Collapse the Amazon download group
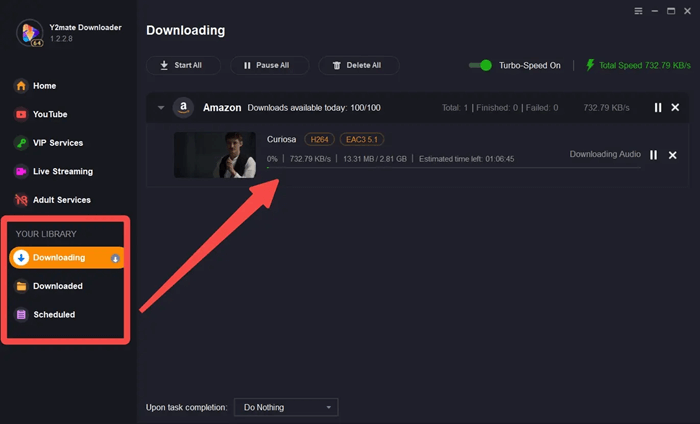The width and height of the screenshot is (700, 424). [x=161, y=108]
